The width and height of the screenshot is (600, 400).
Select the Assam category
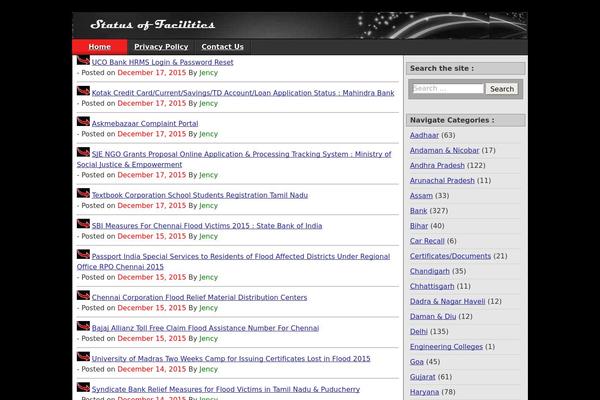[x=421, y=196]
